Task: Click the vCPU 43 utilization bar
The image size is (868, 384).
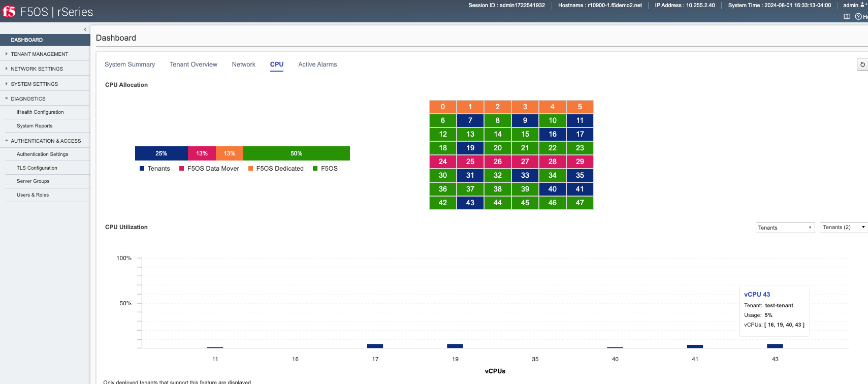Action: tap(775, 346)
